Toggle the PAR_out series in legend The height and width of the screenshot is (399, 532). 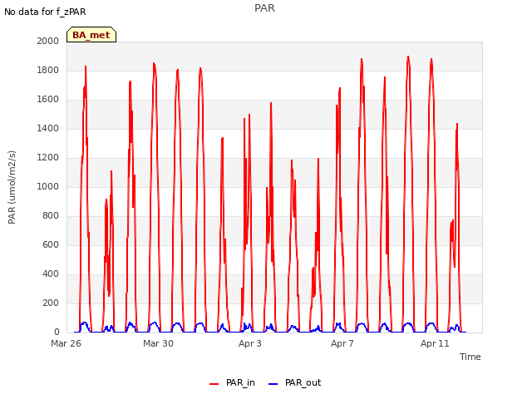(294, 382)
